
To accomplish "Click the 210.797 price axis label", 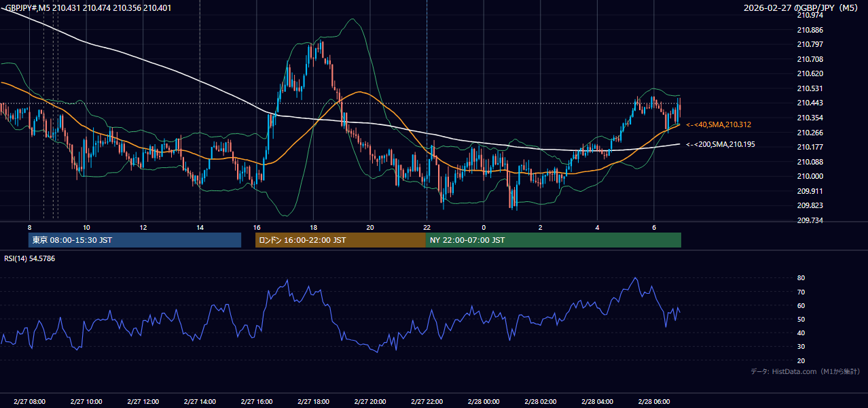I will click(810, 44).
